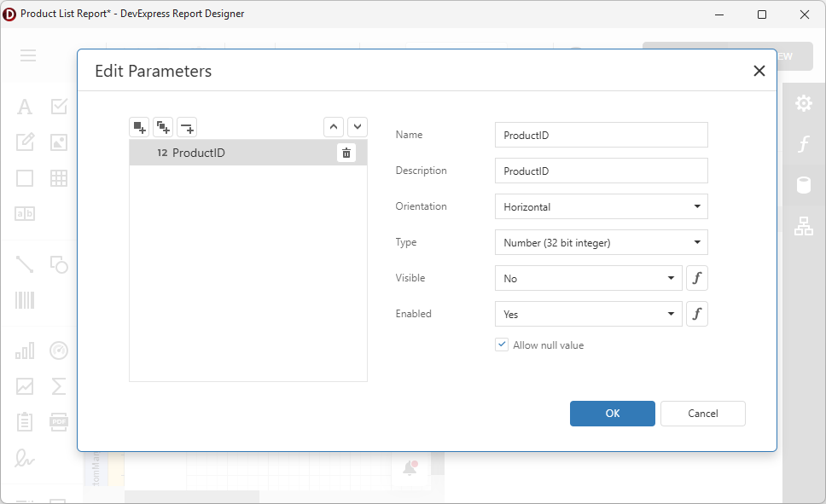
Task: Delete the ProductID parameter
Action: [x=346, y=152]
